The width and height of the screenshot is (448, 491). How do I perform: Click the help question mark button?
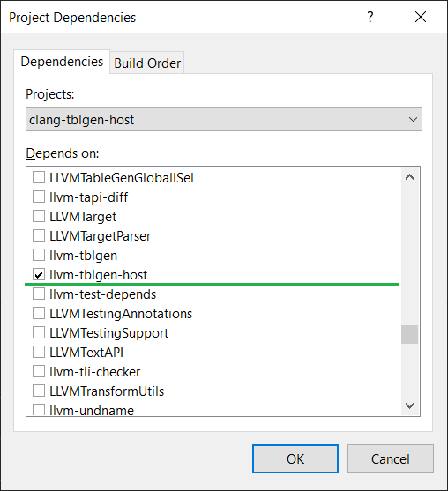click(x=370, y=17)
